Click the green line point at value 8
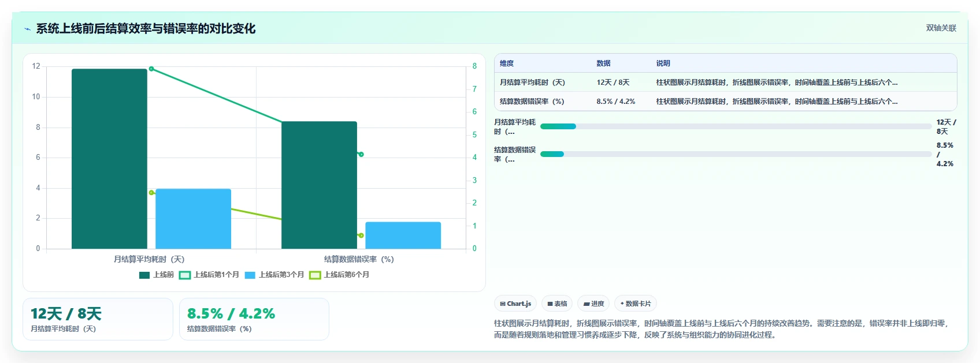The image size is (980, 363). pos(151,69)
